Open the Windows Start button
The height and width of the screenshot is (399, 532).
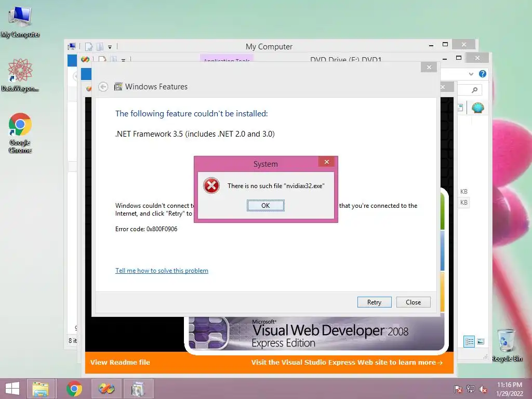click(x=12, y=389)
